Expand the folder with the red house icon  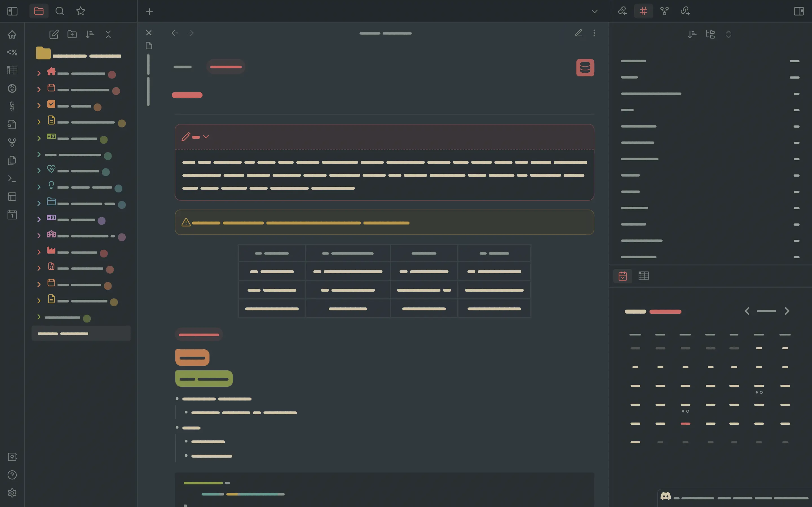39,73
